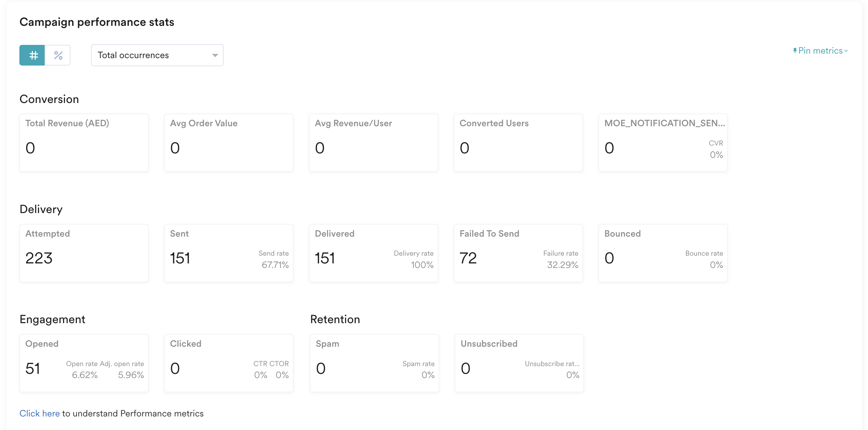Open the Total occurrences dropdown
This screenshot has width=868, height=430.
point(148,55)
